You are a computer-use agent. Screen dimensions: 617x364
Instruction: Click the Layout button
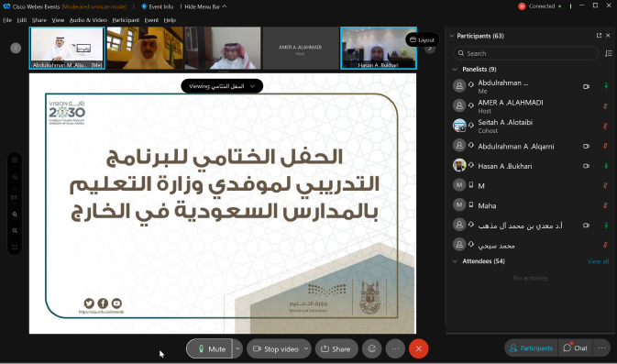tap(422, 39)
